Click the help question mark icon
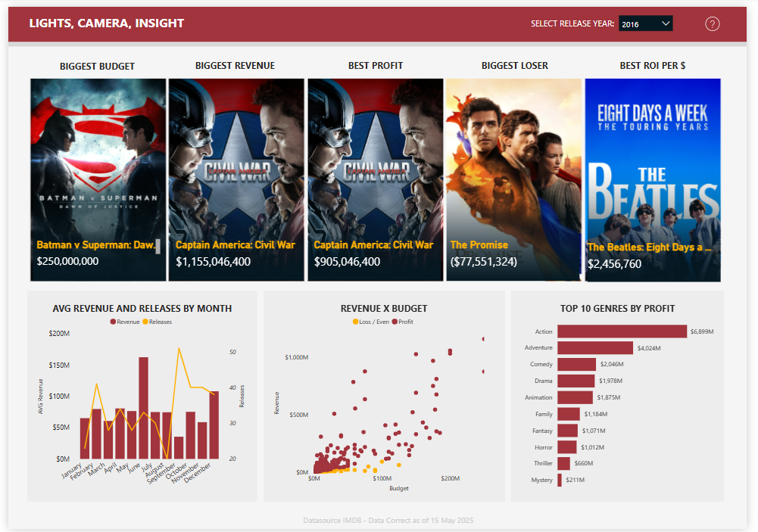This screenshot has width=758, height=532. (x=712, y=23)
